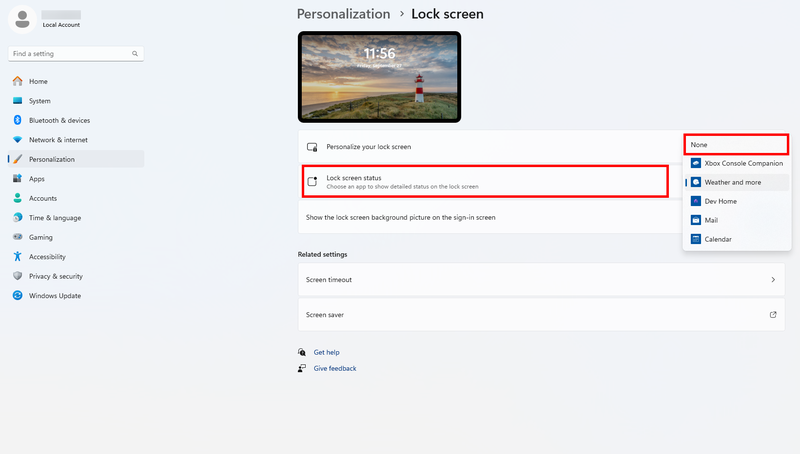
Task: Click the Calendar app icon
Action: [695, 239]
